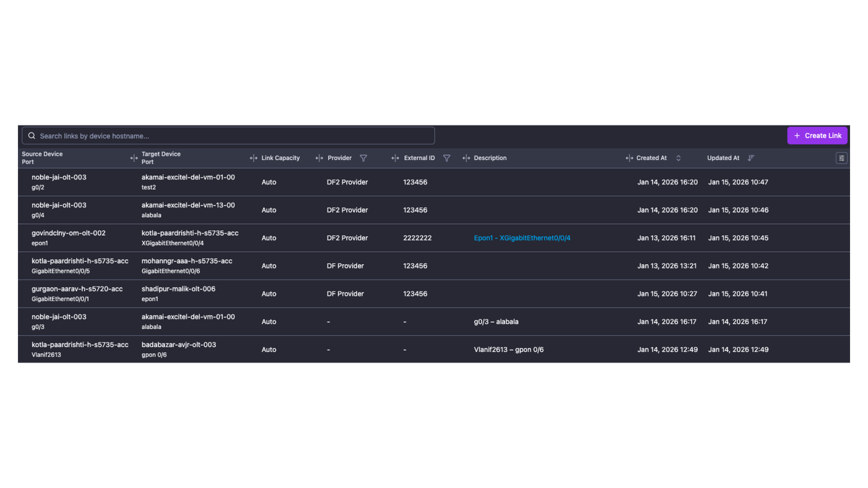Click updated time Jan 15, 2026 10:45
The width and height of the screenshot is (868, 488).
tap(738, 238)
